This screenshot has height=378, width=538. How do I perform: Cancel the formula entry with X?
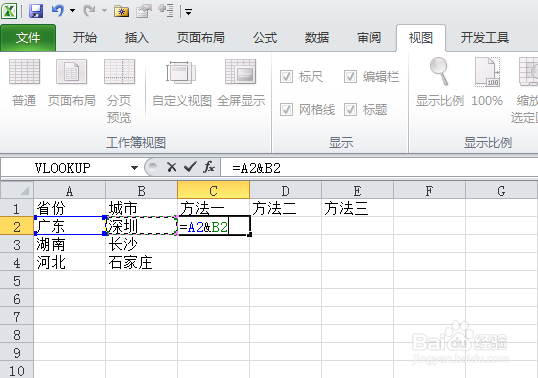point(172,167)
